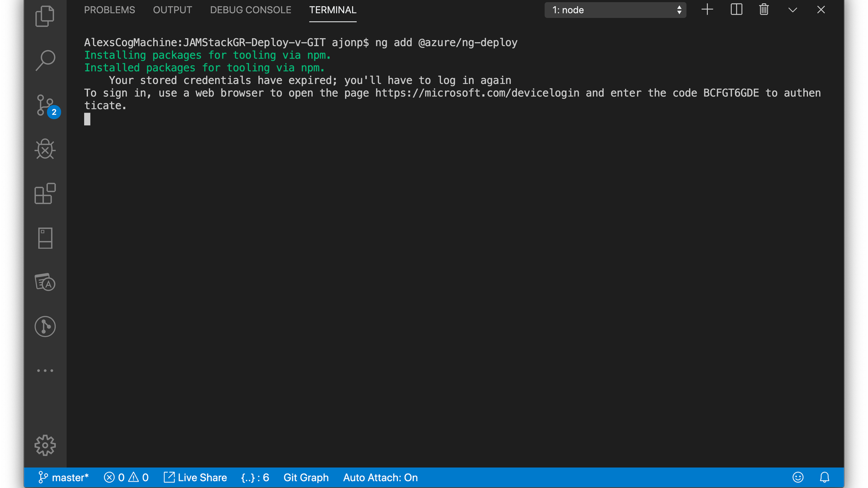Open the Search sidebar icon
The image size is (868, 488).
tap(45, 60)
